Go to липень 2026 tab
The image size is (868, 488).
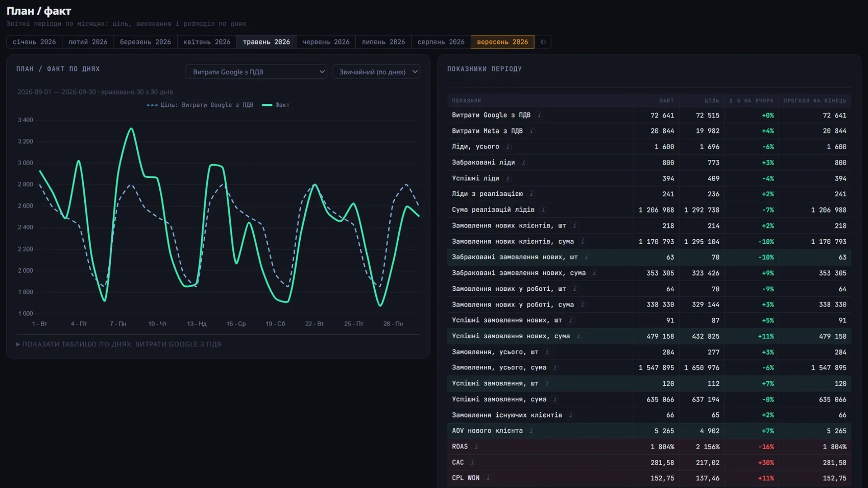click(x=383, y=42)
